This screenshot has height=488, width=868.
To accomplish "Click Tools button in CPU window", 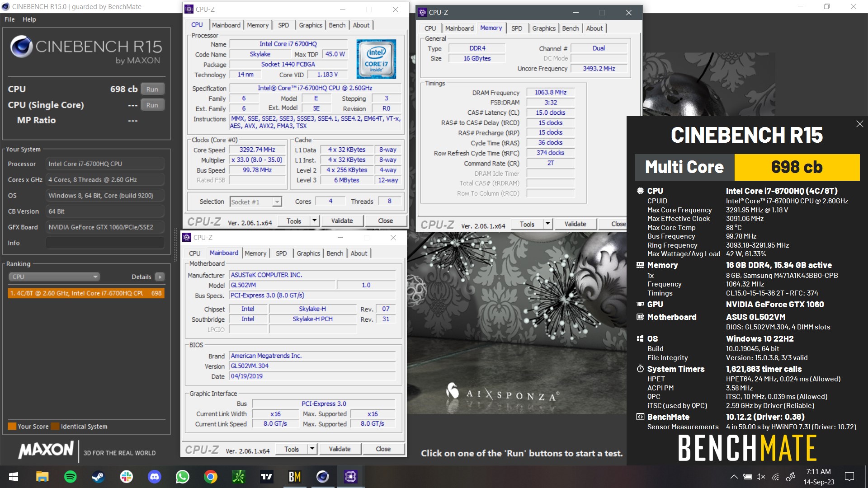I will click(294, 221).
